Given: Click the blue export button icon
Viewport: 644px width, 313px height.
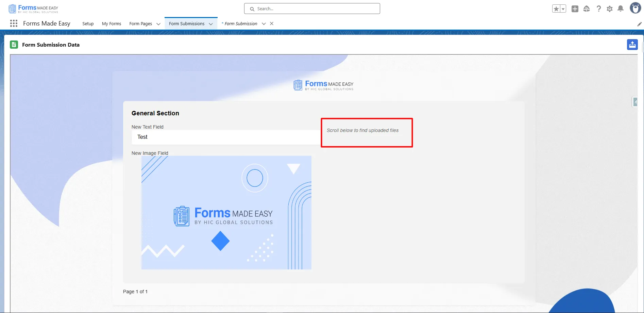Looking at the screenshot, I should pos(632,45).
